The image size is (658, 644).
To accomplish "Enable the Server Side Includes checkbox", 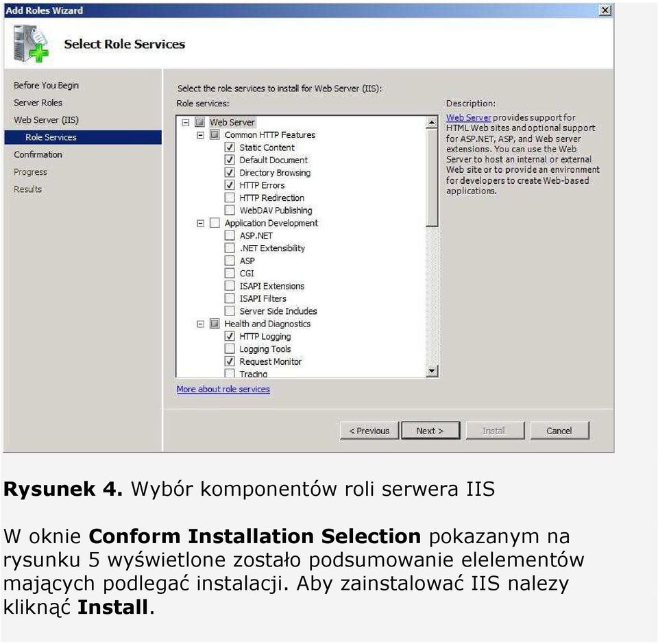I will 230,311.
